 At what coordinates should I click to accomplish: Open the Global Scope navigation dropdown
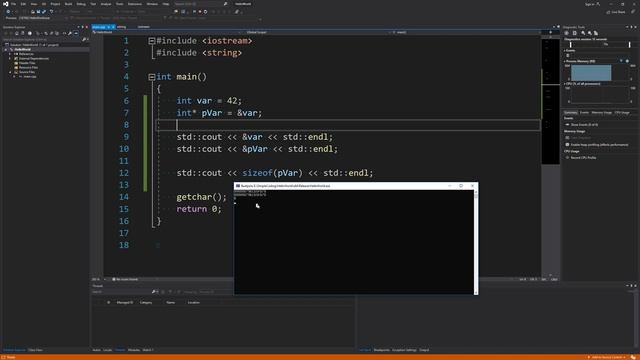[316, 32]
